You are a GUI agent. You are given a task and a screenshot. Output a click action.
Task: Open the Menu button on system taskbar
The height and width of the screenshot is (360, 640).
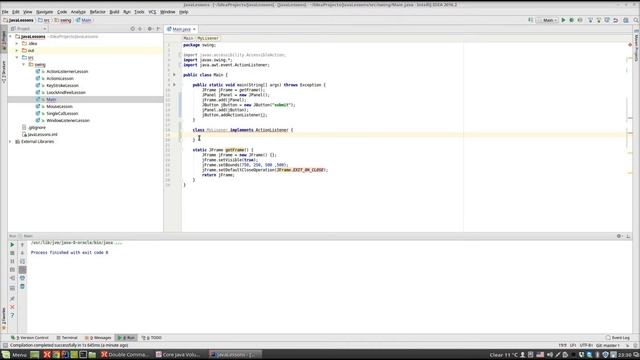(15, 355)
